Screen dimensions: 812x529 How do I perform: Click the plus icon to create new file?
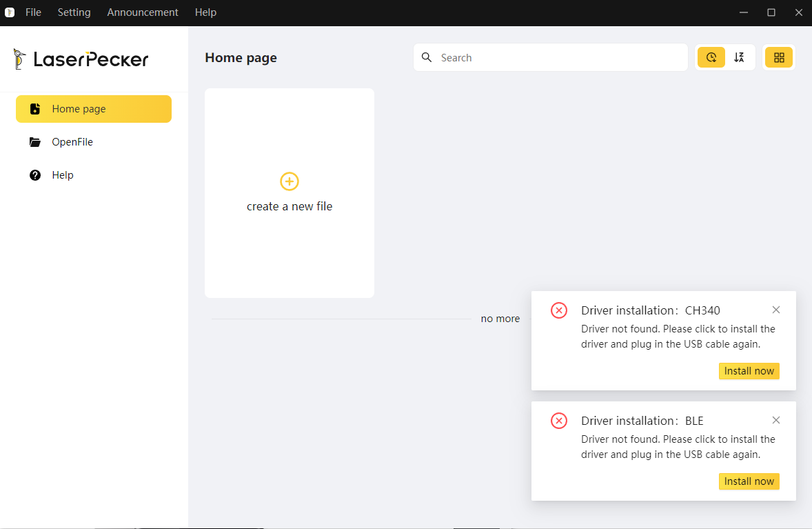290,181
